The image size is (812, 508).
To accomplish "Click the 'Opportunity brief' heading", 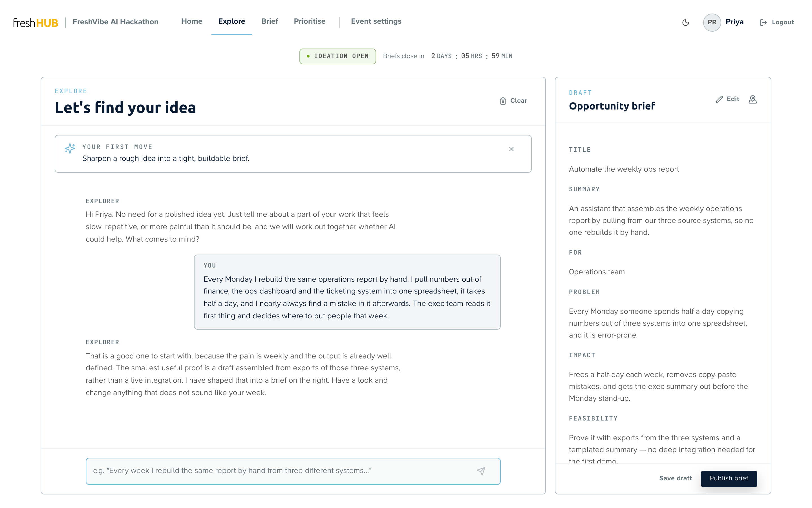I will [612, 106].
